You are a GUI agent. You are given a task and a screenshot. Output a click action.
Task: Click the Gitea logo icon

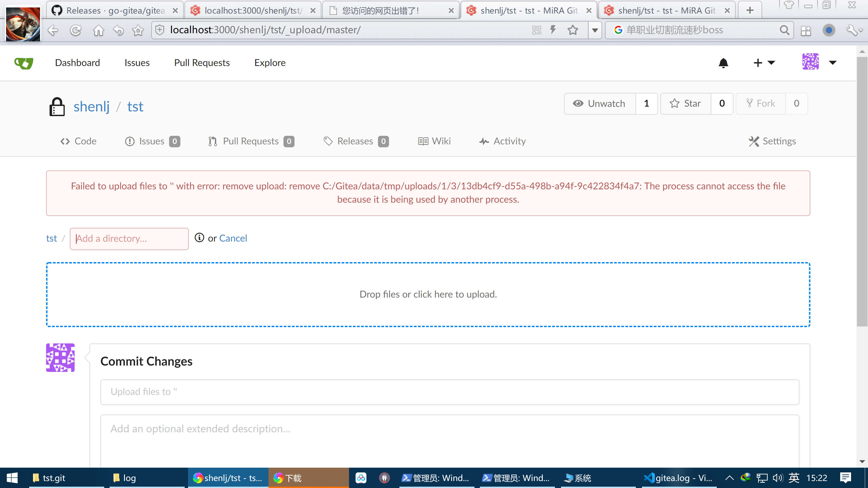pyautogui.click(x=24, y=63)
